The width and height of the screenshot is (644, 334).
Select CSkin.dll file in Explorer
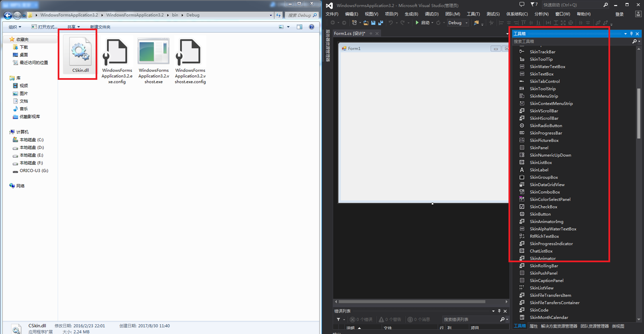[80, 55]
